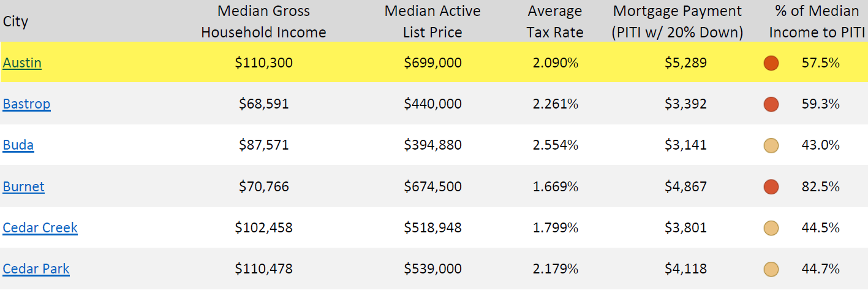Viewport: 868px width, 290px height.
Task: Open the Austin city link
Action: coord(22,63)
